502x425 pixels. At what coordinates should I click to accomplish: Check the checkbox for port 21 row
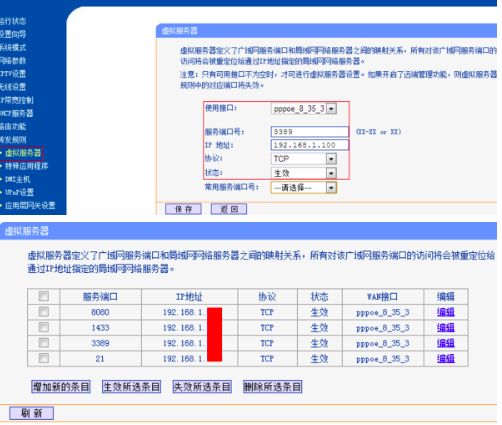[x=44, y=358]
